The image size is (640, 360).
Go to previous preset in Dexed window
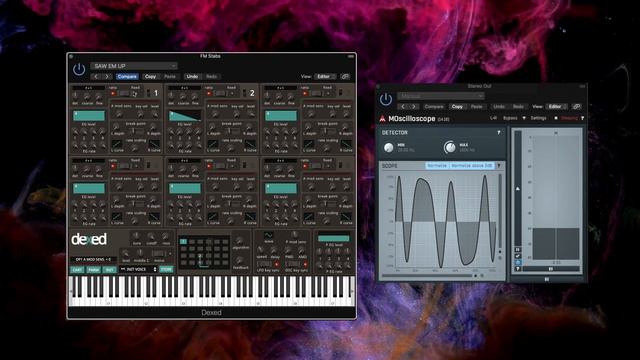coord(96,76)
